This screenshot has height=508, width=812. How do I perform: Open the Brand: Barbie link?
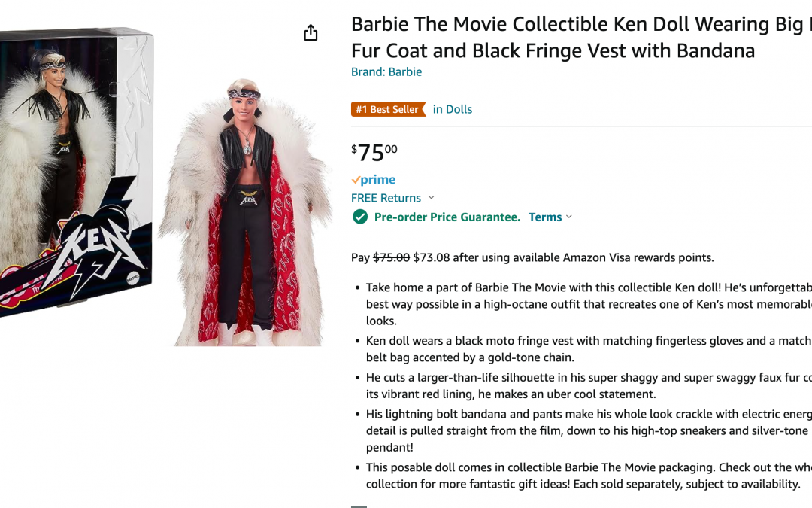click(386, 72)
